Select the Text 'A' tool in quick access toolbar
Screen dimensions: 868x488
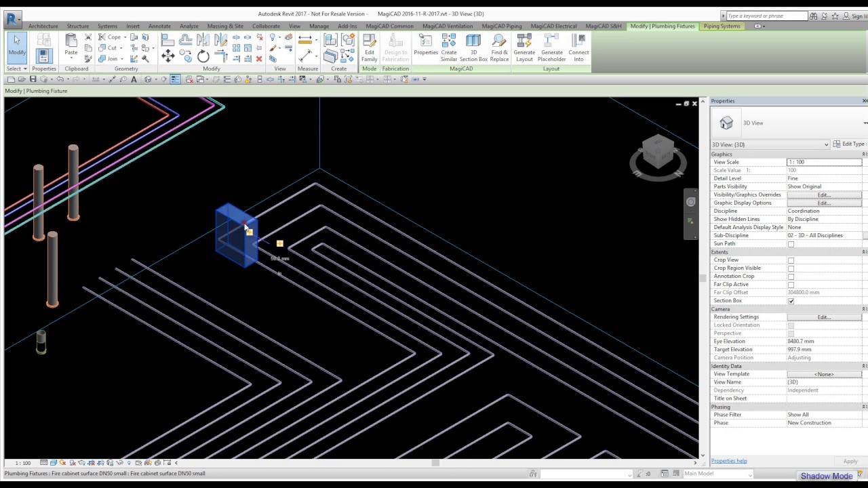pos(134,79)
